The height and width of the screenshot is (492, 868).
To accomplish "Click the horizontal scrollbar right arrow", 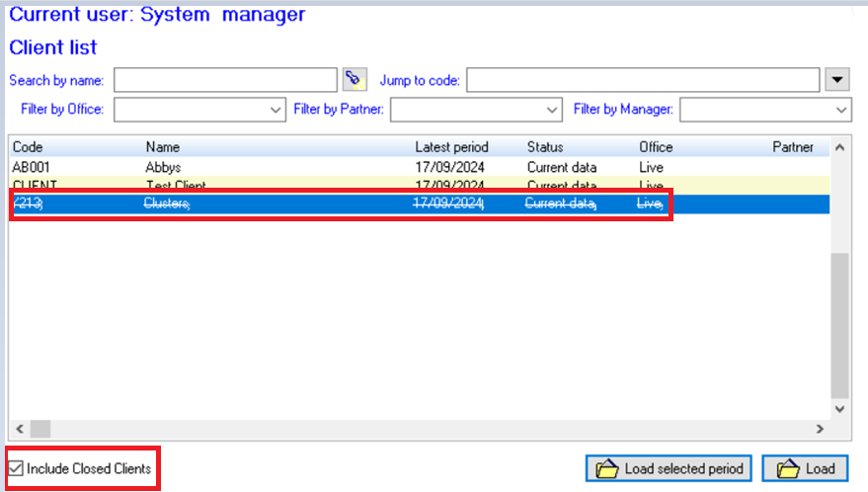I will coord(820,429).
